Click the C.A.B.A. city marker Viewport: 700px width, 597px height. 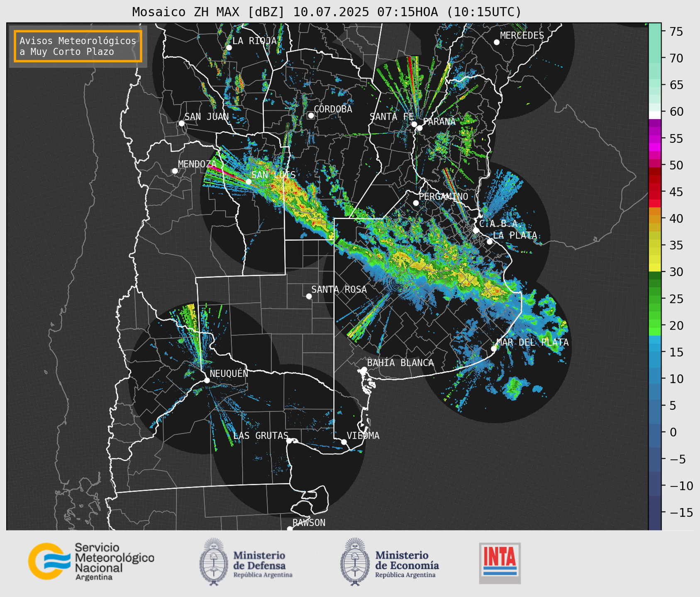(476, 230)
